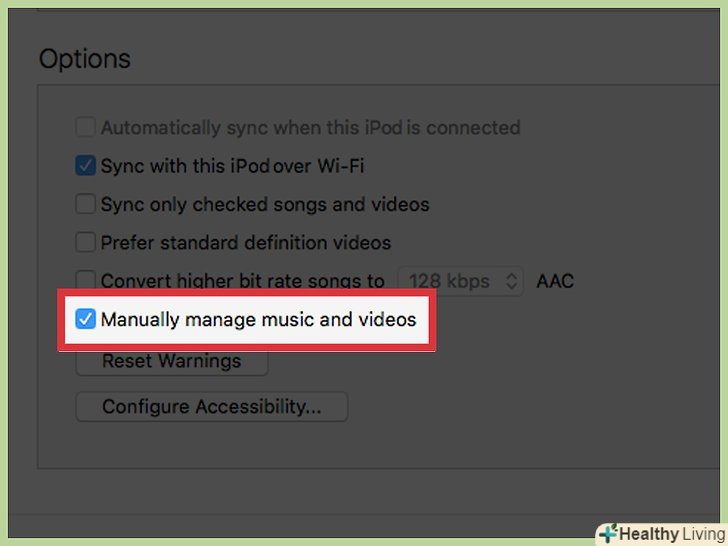The height and width of the screenshot is (546, 728).
Task: Click the "Prefer standard definition videos" label text
Action: (x=246, y=242)
